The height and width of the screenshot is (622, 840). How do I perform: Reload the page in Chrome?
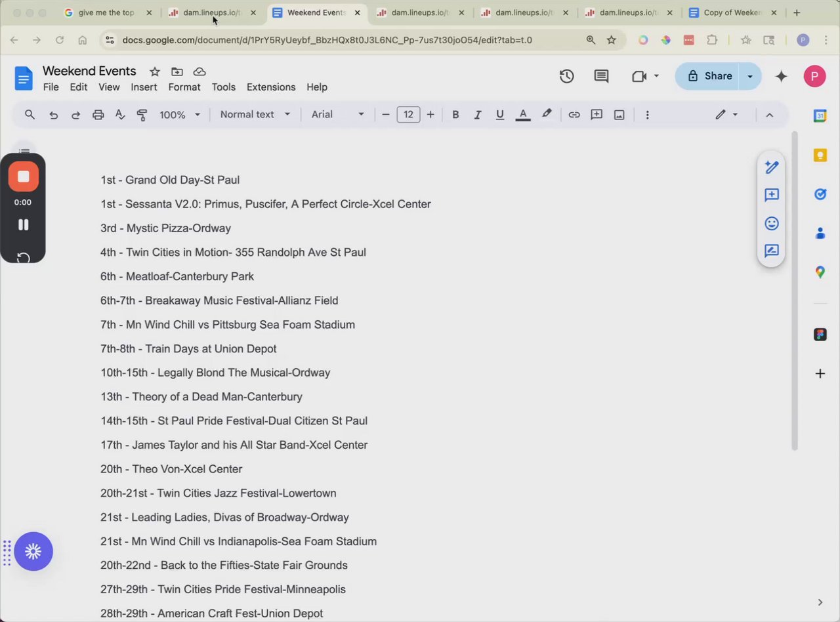(x=60, y=40)
